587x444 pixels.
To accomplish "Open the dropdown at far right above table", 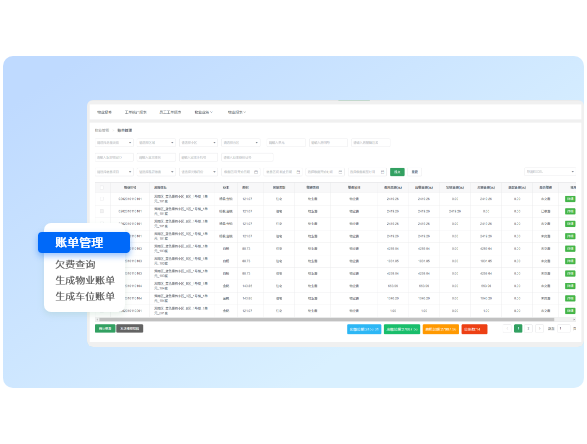I will pos(550,171).
